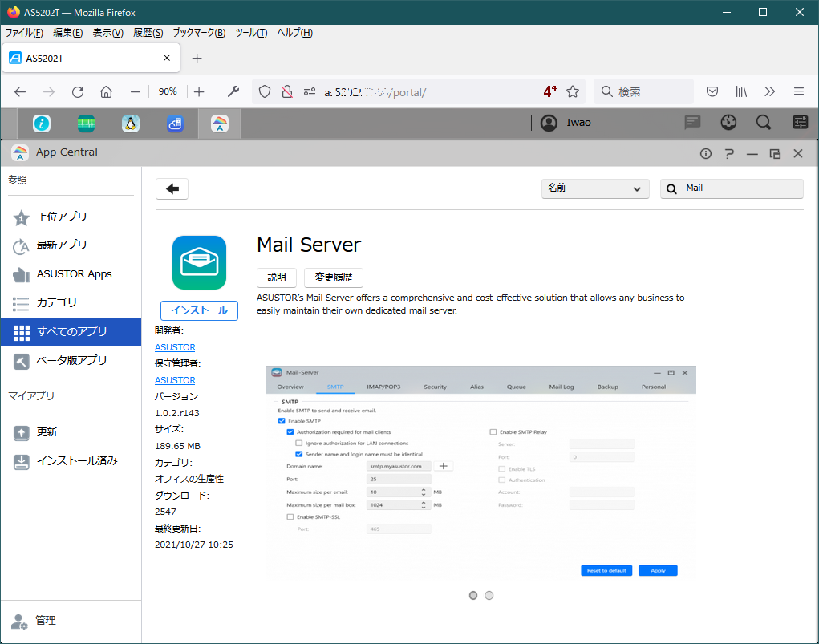The height and width of the screenshot is (644, 819).
Task: Select the AS5202T browser tab
Action: 91,58
